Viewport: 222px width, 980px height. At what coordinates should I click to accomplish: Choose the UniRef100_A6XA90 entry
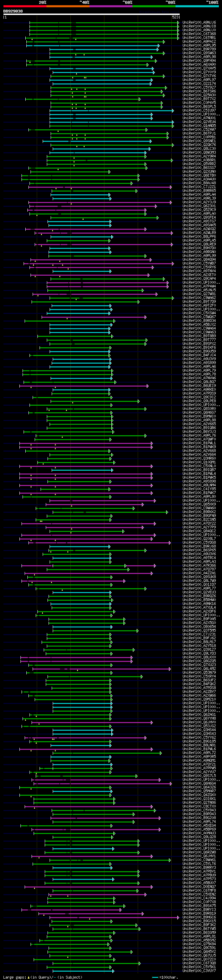click(x=199, y=65)
